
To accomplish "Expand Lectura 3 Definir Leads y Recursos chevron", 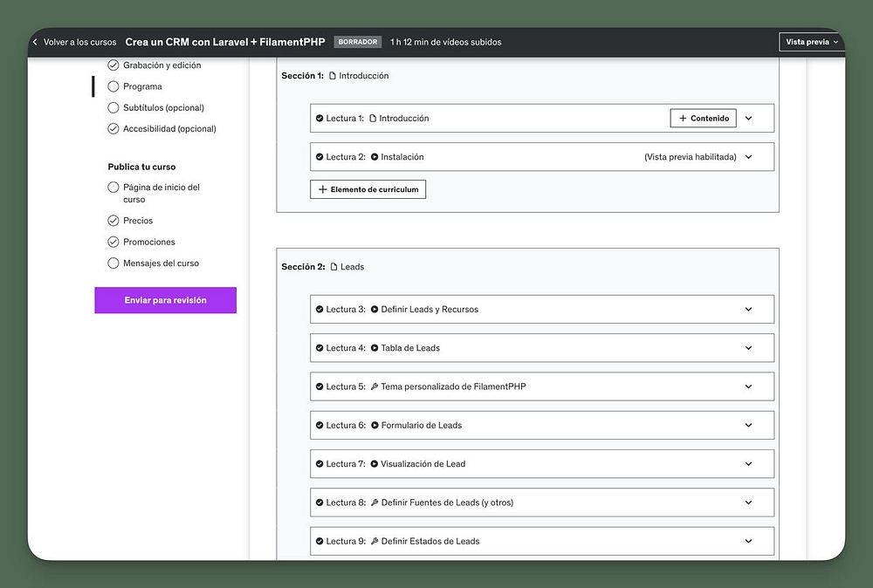I will point(749,310).
